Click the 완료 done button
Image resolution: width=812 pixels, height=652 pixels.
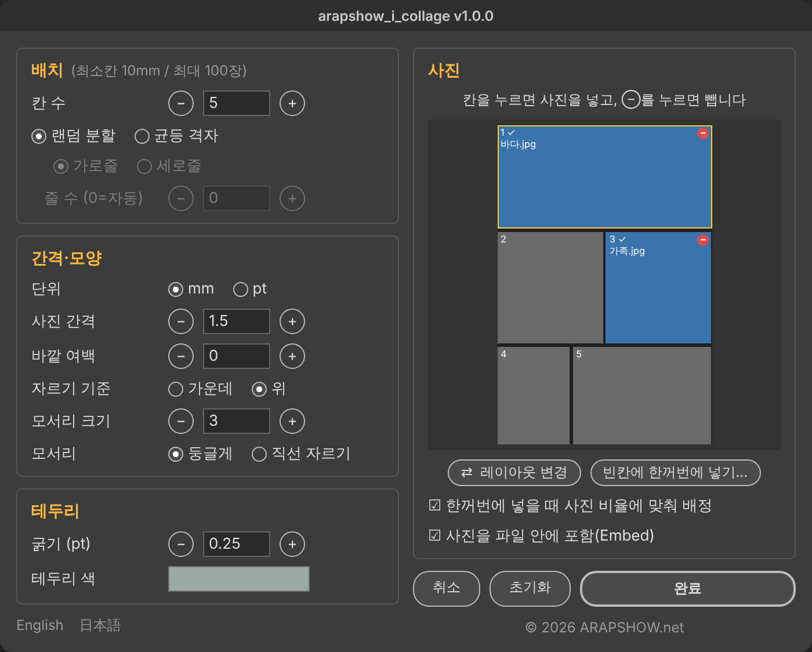point(688,589)
